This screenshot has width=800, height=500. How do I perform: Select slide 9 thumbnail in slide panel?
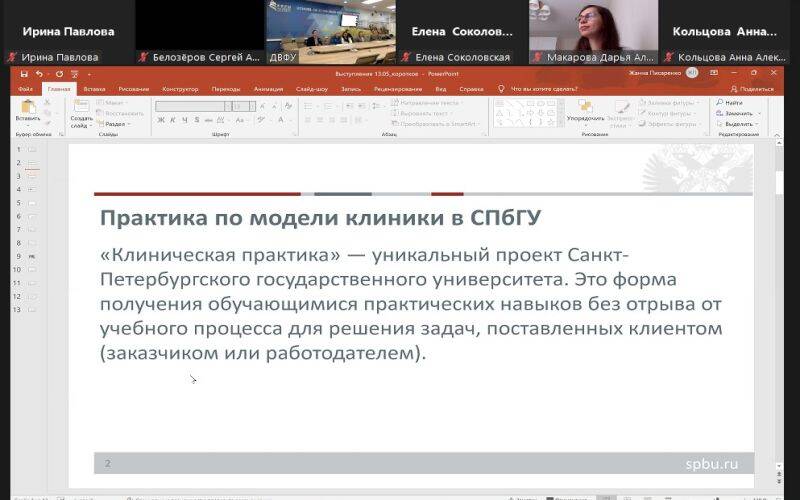click(x=32, y=256)
